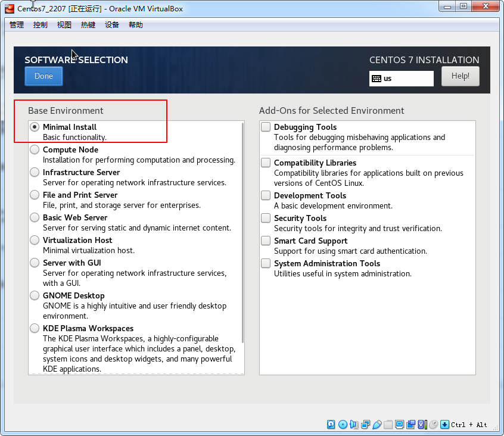
Task: Click the shared folders status icon
Action: click(388, 425)
